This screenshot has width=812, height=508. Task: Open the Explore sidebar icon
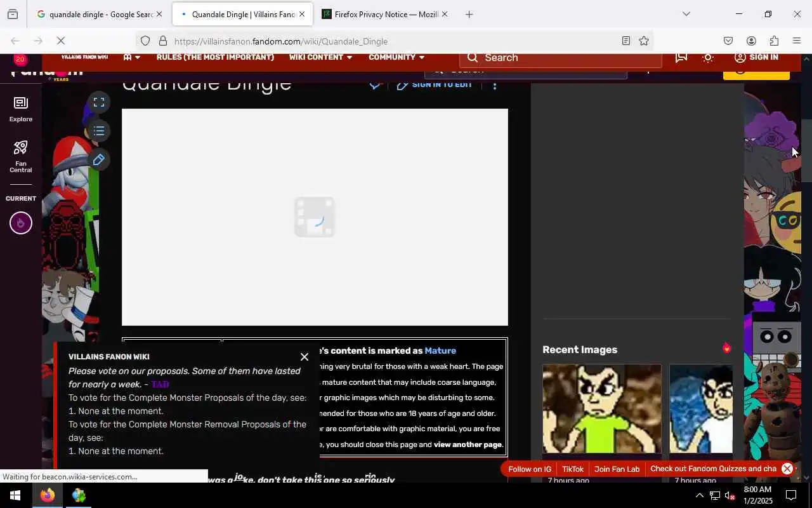20,109
